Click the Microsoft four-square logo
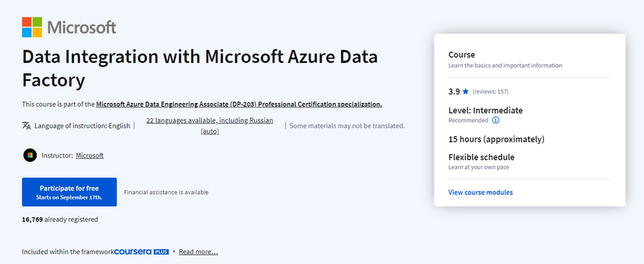 tap(32, 27)
